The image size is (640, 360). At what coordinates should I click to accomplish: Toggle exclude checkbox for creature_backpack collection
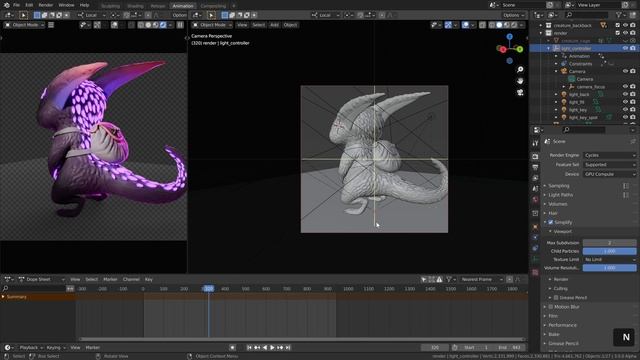[618, 25]
